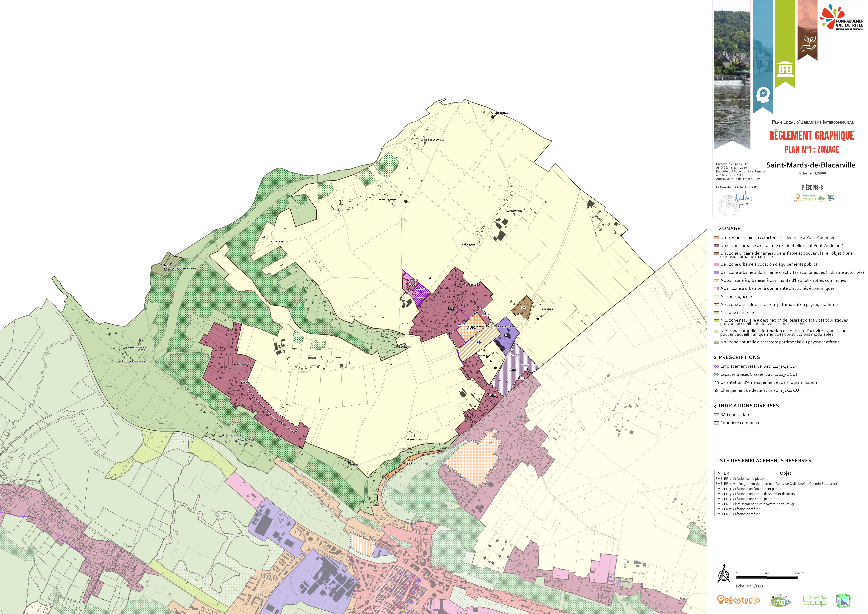Click the Espaces Boisés Classés legend pattern

click(716, 374)
